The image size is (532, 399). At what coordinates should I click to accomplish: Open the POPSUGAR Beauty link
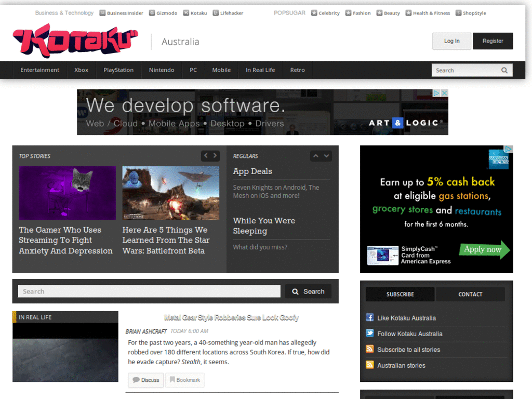coord(388,13)
